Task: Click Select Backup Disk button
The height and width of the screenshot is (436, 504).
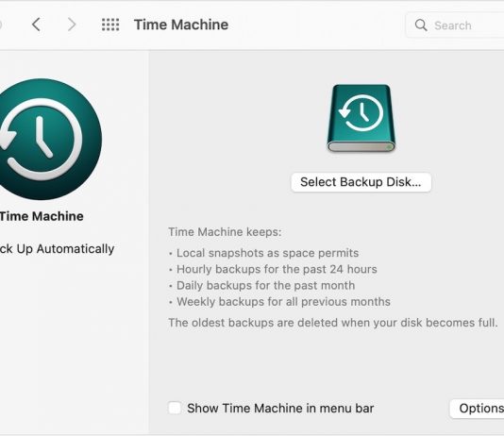Action: [x=361, y=182]
